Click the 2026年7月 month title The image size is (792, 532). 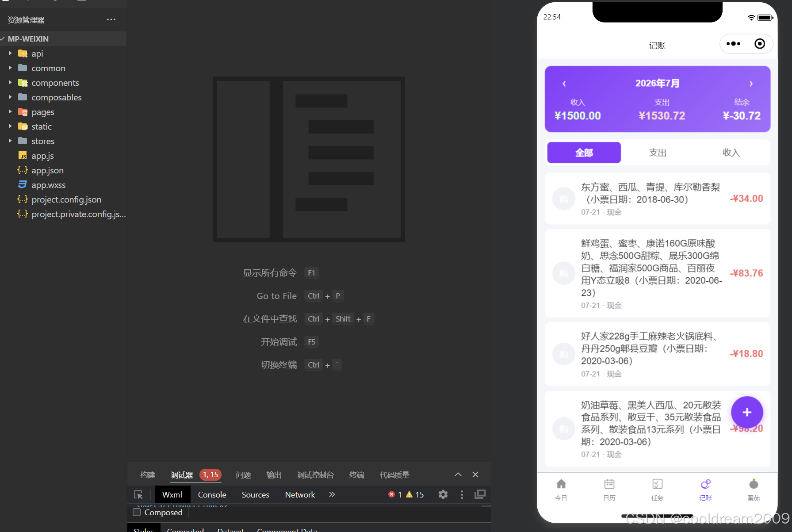(x=658, y=83)
